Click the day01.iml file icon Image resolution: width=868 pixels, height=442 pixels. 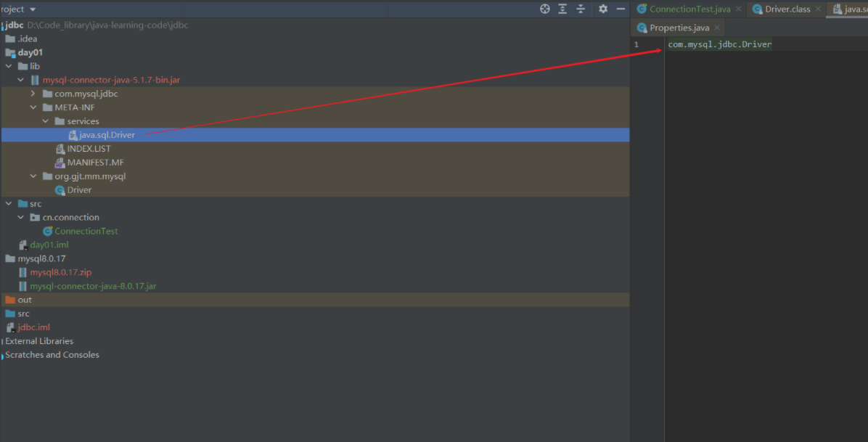click(22, 245)
